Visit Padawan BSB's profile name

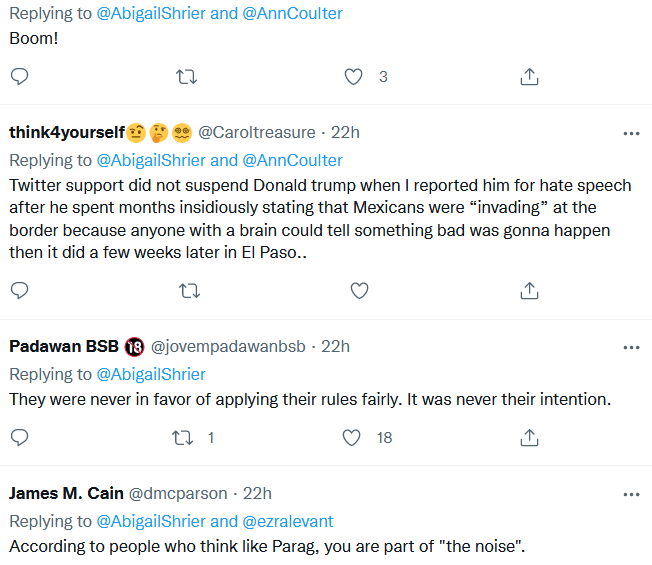64,346
